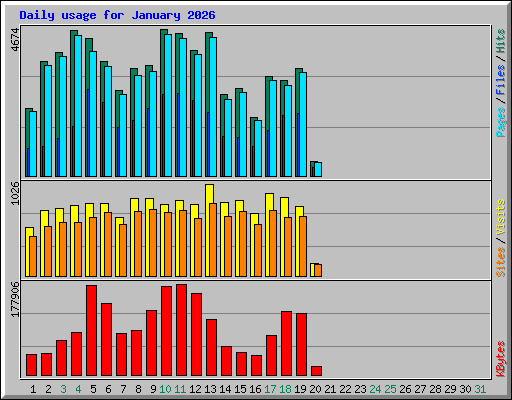Screen dimensions: 512x400
Task: Click day 1 on the x-axis
Action: [33, 389]
